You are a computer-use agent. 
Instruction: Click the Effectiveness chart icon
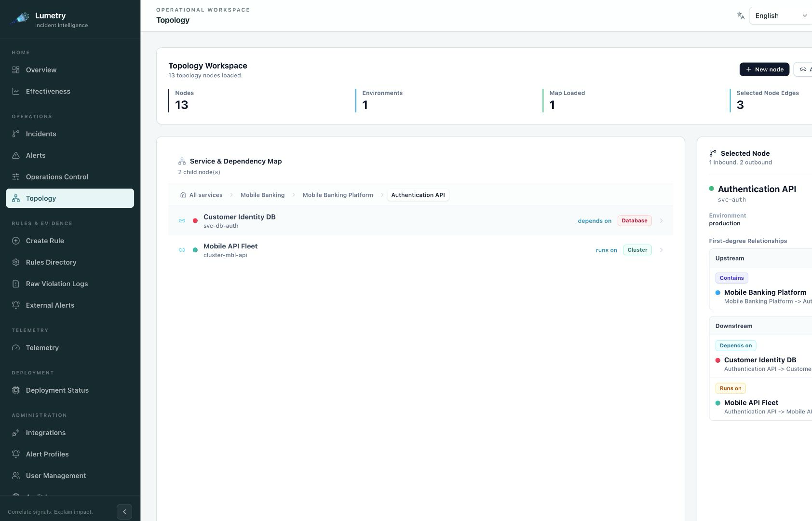pos(16,91)
